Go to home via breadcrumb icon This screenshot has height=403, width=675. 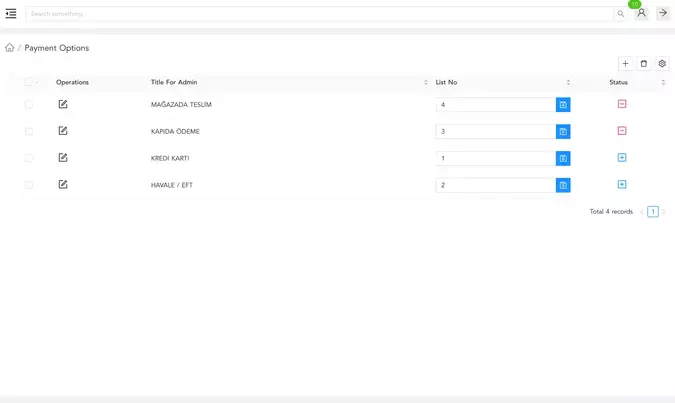9,47
